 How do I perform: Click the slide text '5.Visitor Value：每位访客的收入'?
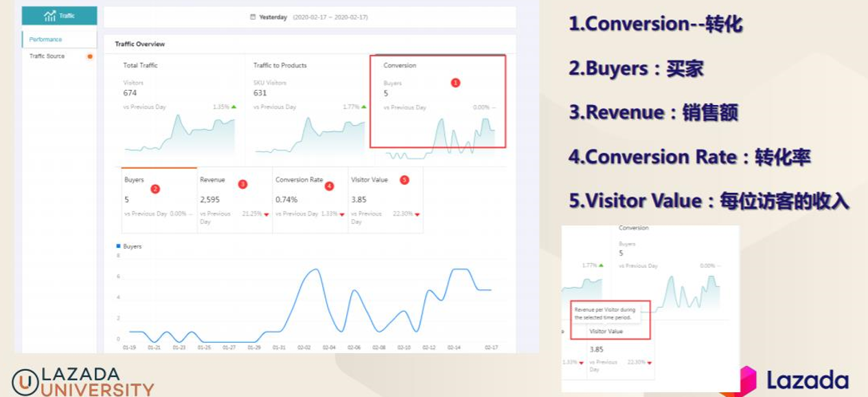coord(709,201)
